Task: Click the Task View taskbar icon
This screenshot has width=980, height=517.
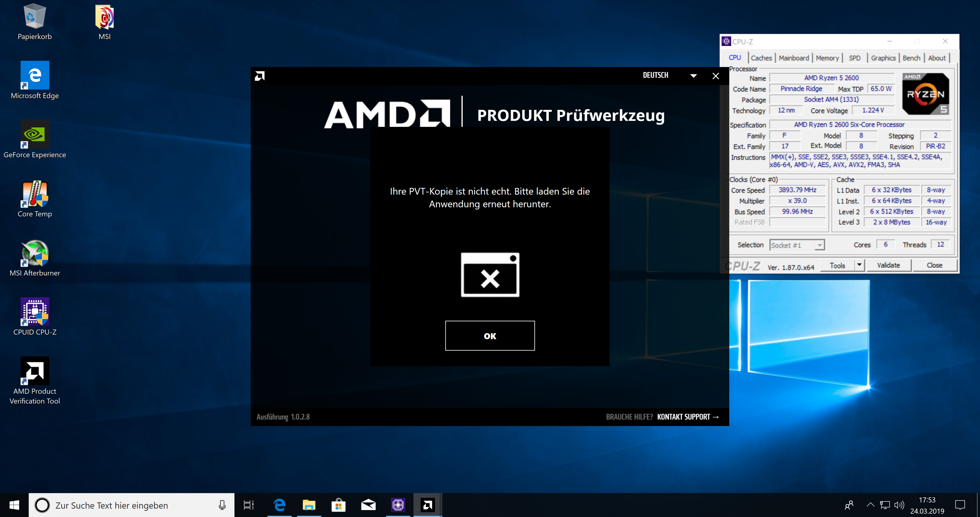Action: point(248,505)
